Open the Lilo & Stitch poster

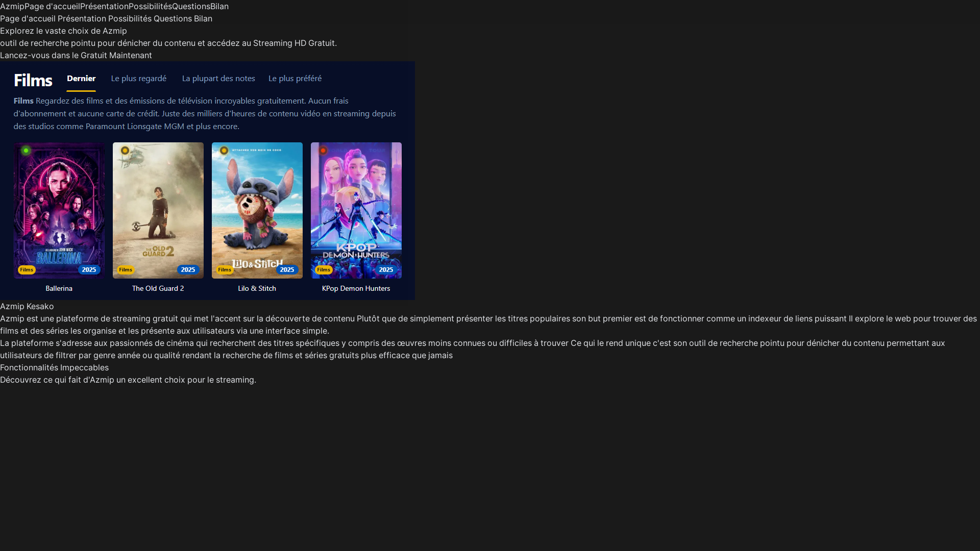click(x=257, y=210)
